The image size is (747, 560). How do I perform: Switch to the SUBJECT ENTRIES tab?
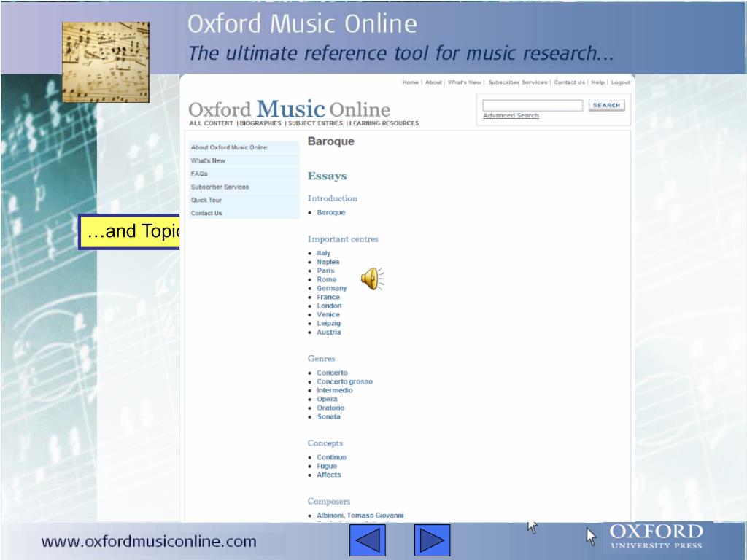coord(316,124)
